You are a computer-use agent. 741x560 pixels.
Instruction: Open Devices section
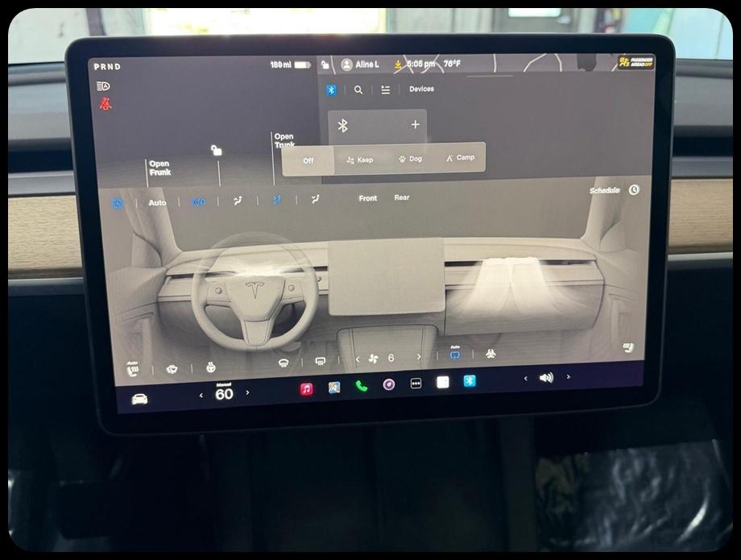tap(421, 89)
